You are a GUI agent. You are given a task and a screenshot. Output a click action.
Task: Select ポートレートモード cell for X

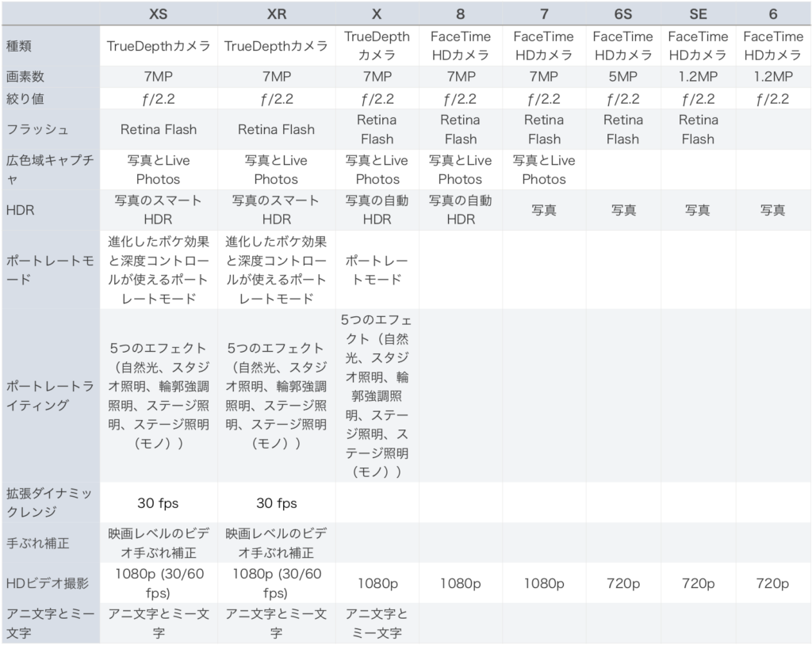377,269
